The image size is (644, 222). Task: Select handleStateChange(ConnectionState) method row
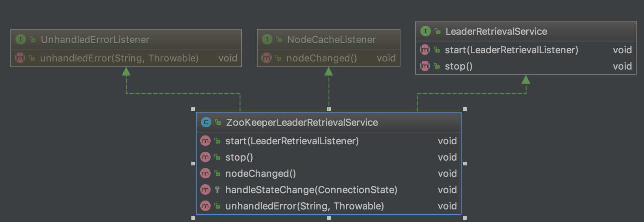pos(329,190)
